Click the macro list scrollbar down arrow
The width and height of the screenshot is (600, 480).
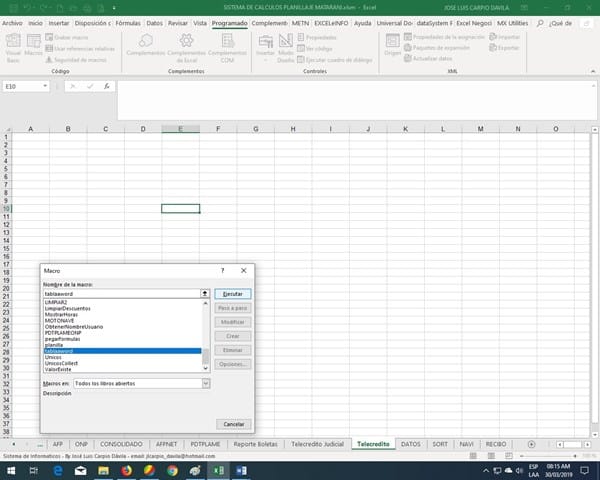206,370
